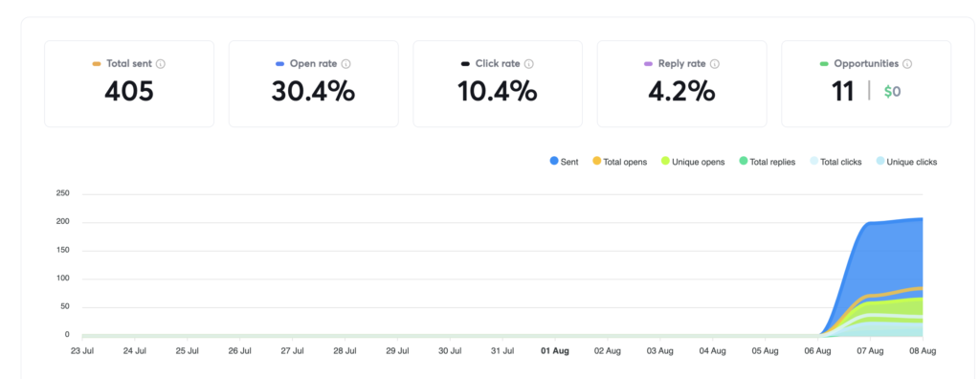980x379 pixels.
Task: Select the Opportunities count 11
Action: 842,92
